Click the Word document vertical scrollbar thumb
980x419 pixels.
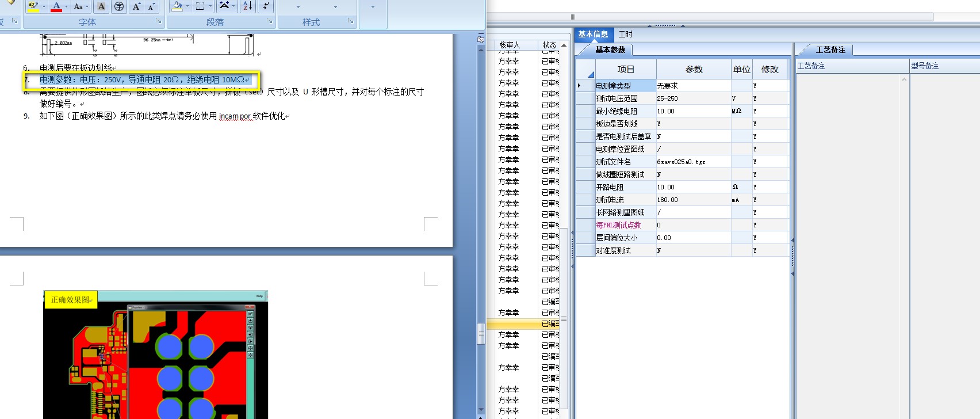[481, 333]
